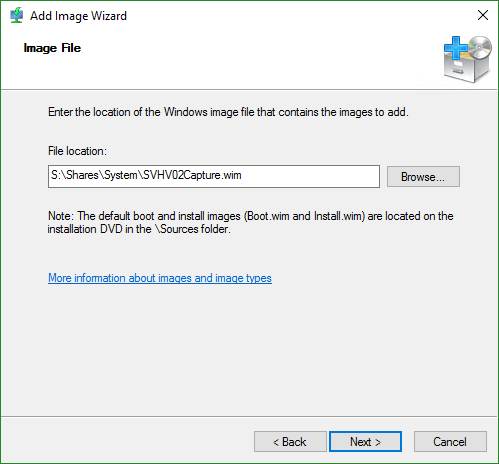The image size is (499, 464).
Task: Proceed with the Next > button
Action: pyautogui.click(x=365, y=442)
